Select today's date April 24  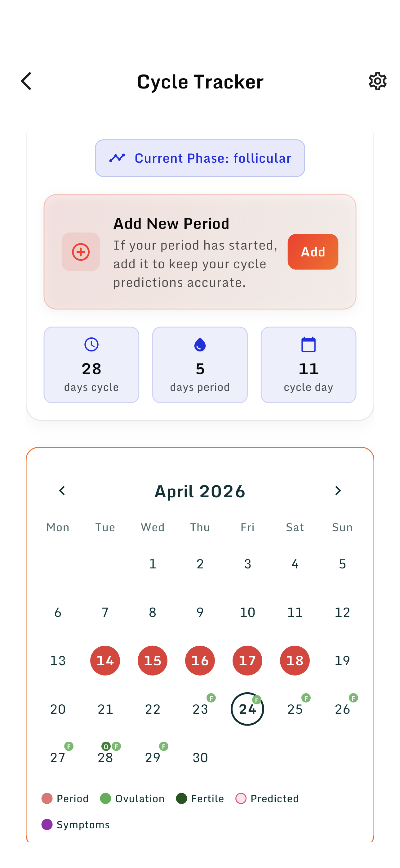[247, 709]
